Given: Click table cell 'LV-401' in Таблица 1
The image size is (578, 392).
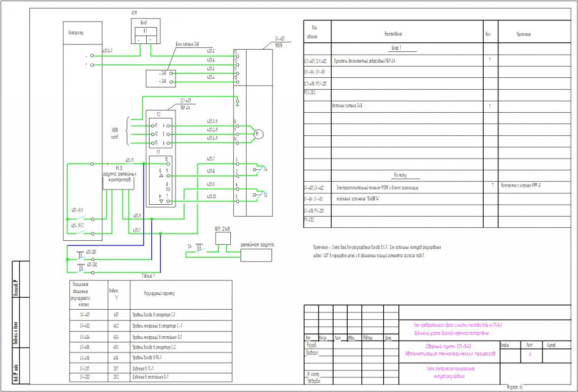Looking at the screenshot, I should [85, 315].
